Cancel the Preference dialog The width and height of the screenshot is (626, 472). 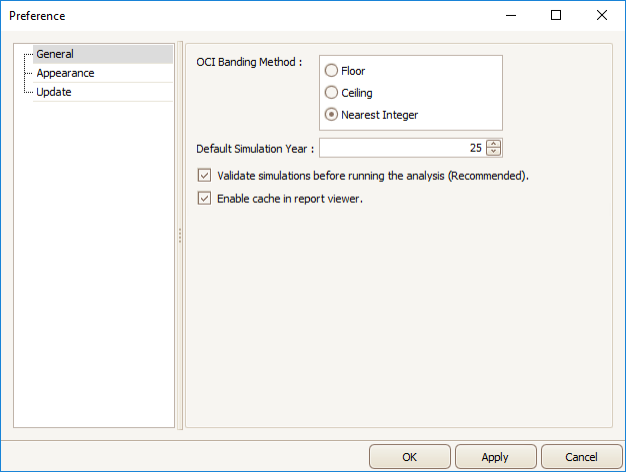(582, 456)
